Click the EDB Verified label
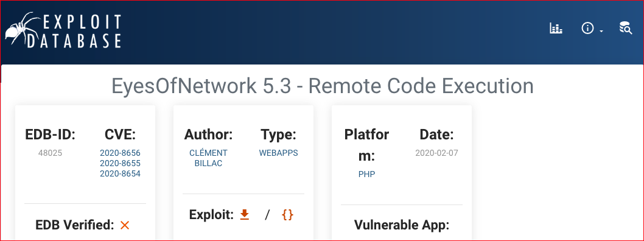644x241 pixels. (75, 225)
